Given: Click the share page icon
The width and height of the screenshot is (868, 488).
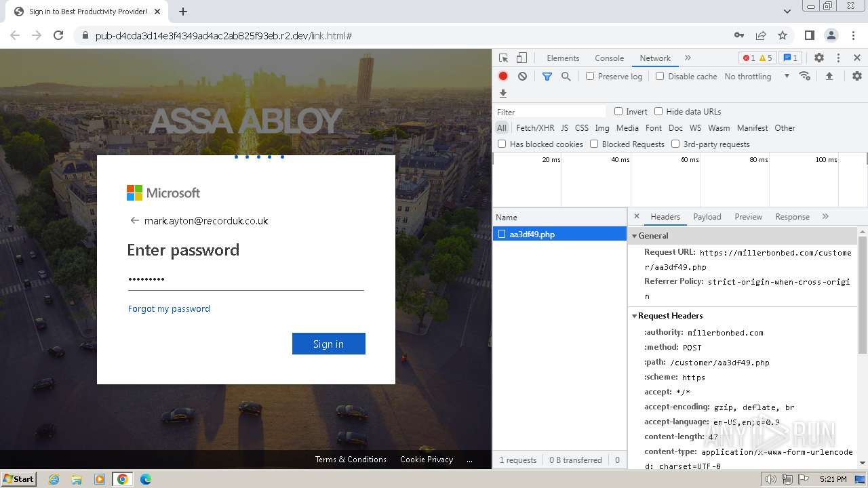Looking at the screenshot, I should click(761, 35).
